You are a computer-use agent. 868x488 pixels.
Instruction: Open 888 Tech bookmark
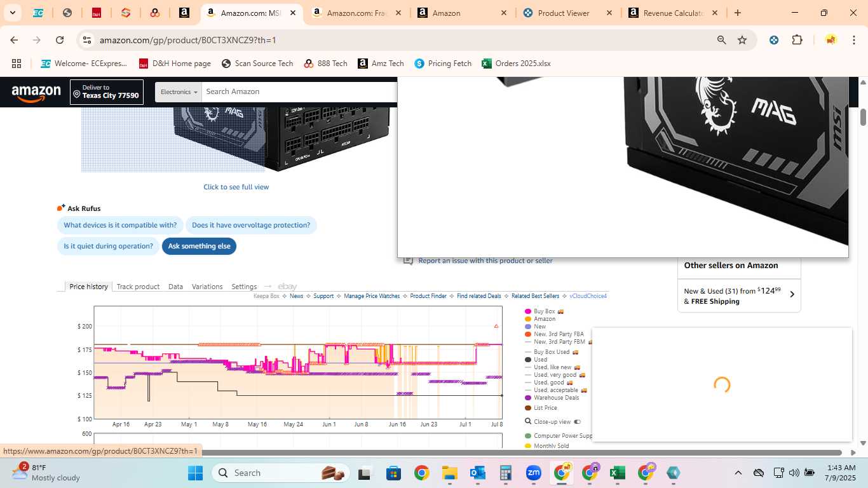coord(325,64)
